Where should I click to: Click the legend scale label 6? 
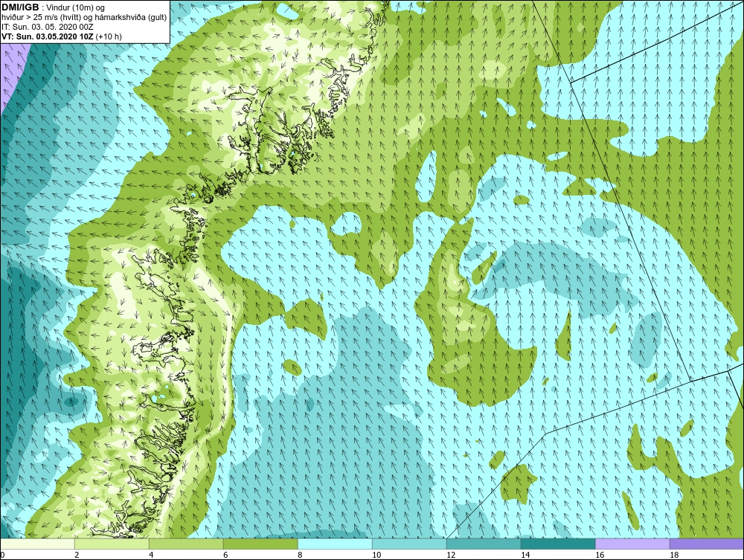[x=225, y=555]
